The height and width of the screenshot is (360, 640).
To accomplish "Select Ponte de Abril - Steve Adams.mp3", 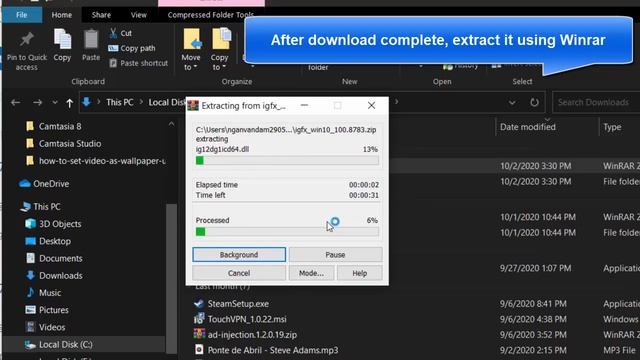I will [x=273, y=350].
